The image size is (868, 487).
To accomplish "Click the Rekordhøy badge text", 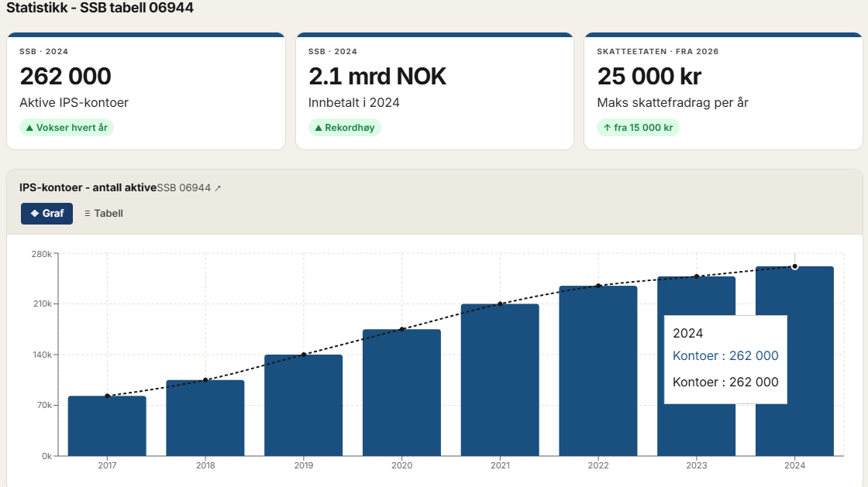I will [x=350, y=128].
